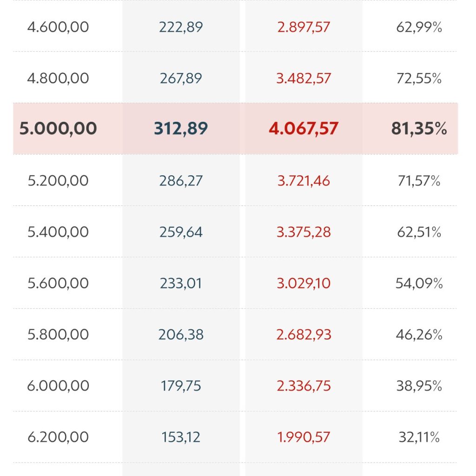
Task: Select the 54,09% percentage cell
Action: pos(419,283)
